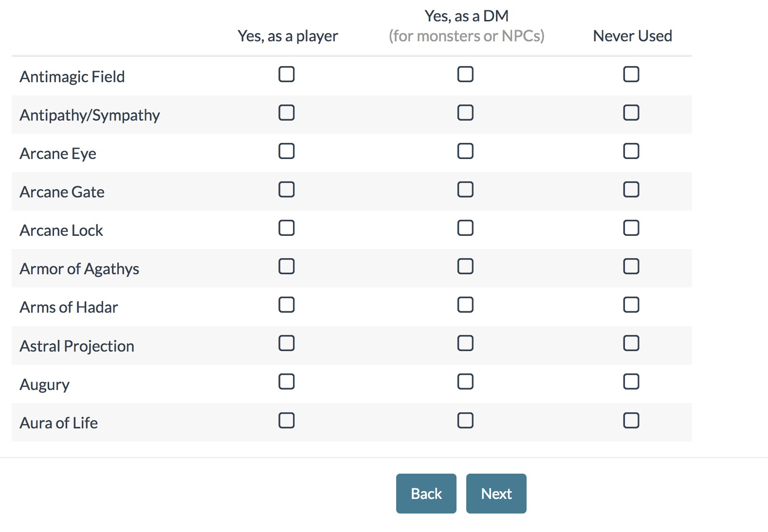Tick Armor of Agathys Never Used
The image size is (768, 532).
tap(631, 266)
